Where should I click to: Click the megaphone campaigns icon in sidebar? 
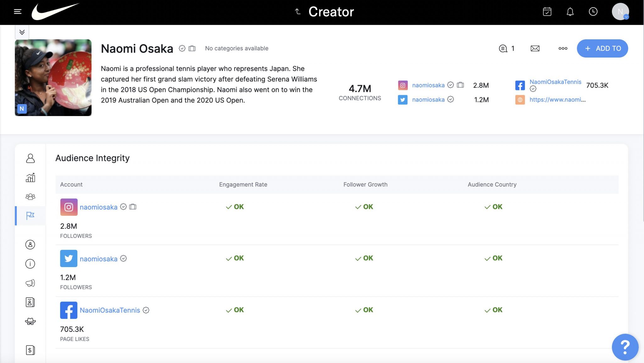point(30,283)
